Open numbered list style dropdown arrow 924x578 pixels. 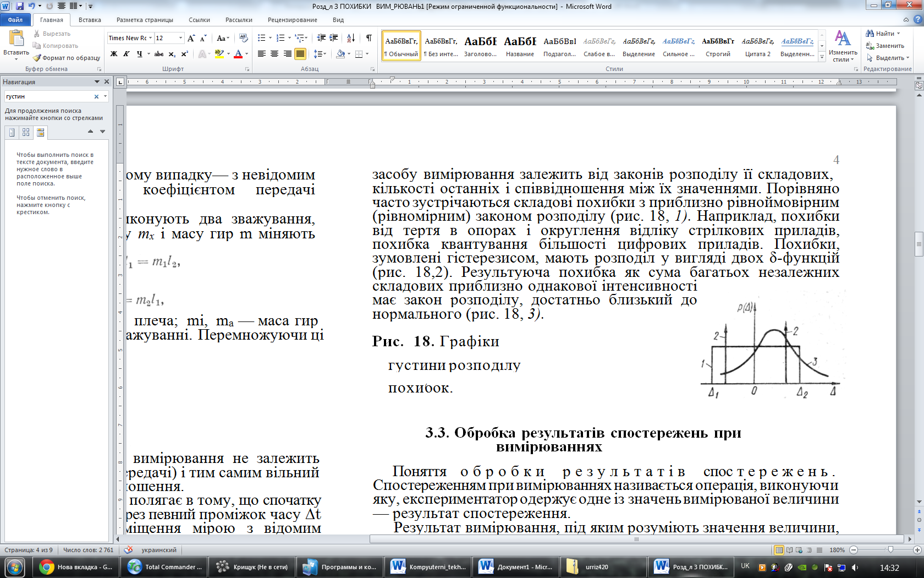pos(289,38)
